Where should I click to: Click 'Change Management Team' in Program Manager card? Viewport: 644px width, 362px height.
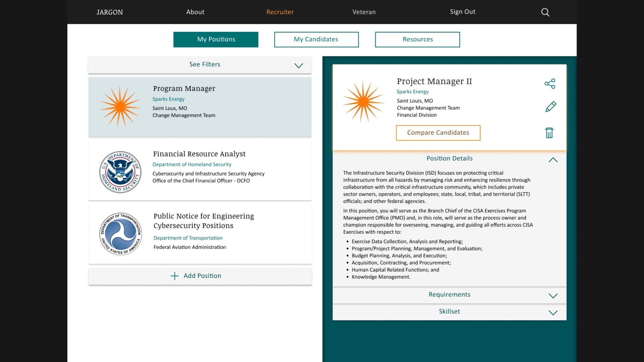click(184, 115)
